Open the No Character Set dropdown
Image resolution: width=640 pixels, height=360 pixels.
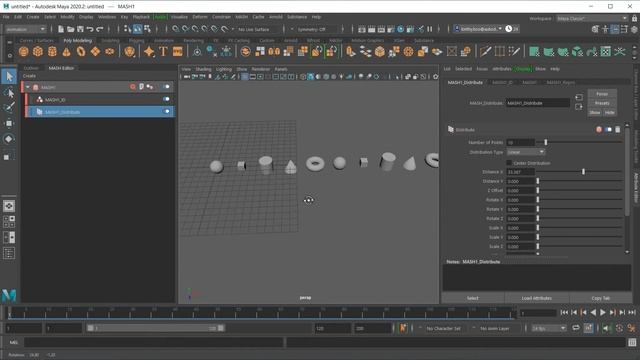(443, 328)
